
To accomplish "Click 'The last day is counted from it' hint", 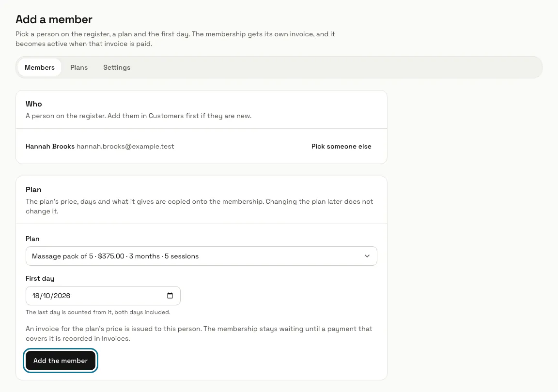I will pyautogui.click(x=98, y=312).
